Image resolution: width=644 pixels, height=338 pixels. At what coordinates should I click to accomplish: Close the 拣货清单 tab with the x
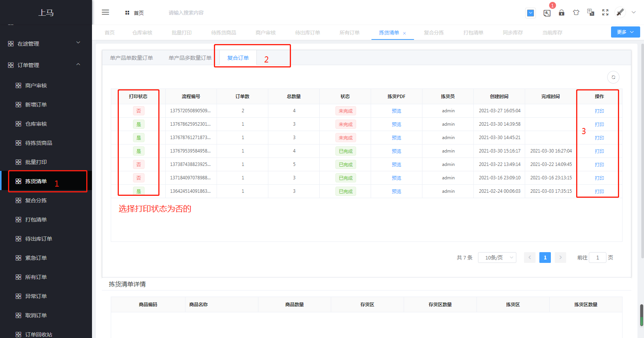click(x=404, y=33)
